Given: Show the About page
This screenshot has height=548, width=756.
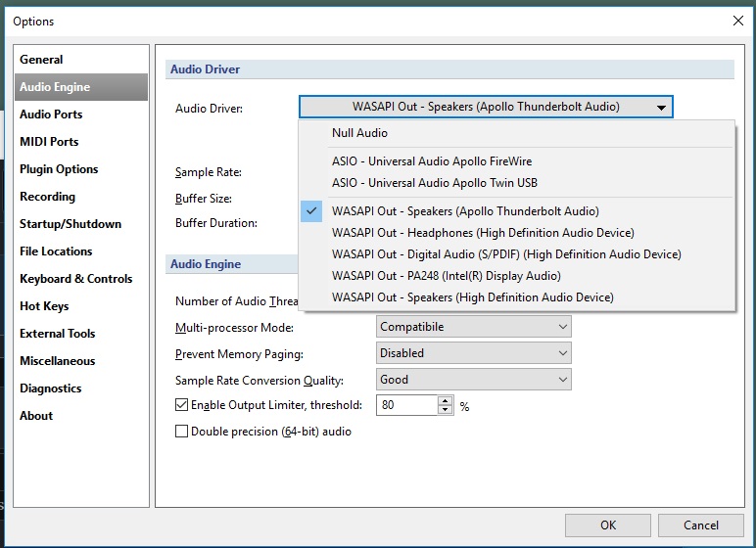Looking at the screenshot, I should coord(81,416).
